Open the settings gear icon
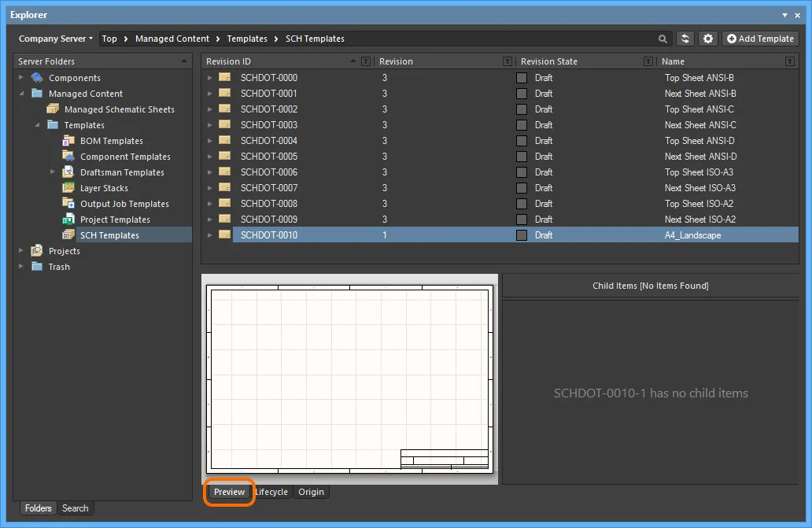Viewport: 812px width, 528px height. pyautogui.click(x=708, y=39)
